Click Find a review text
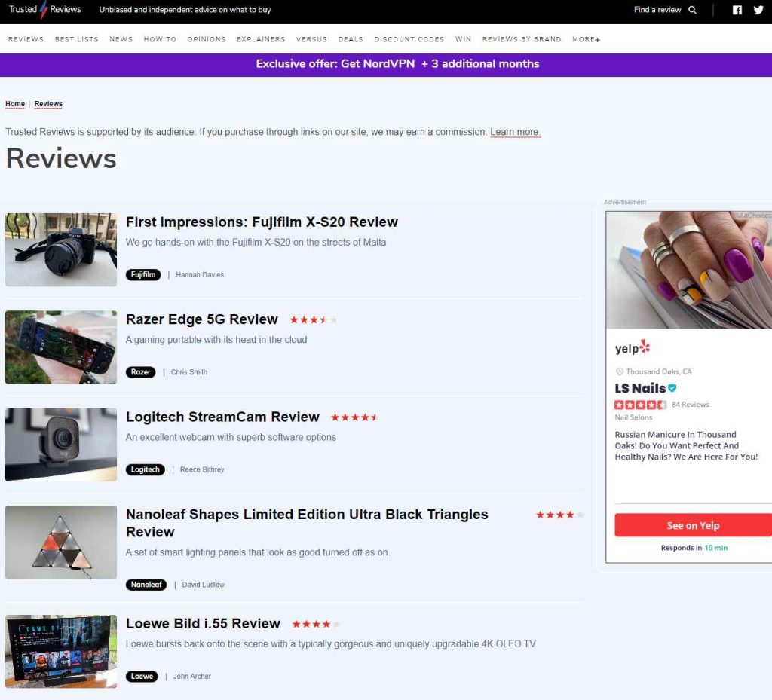 657,10
